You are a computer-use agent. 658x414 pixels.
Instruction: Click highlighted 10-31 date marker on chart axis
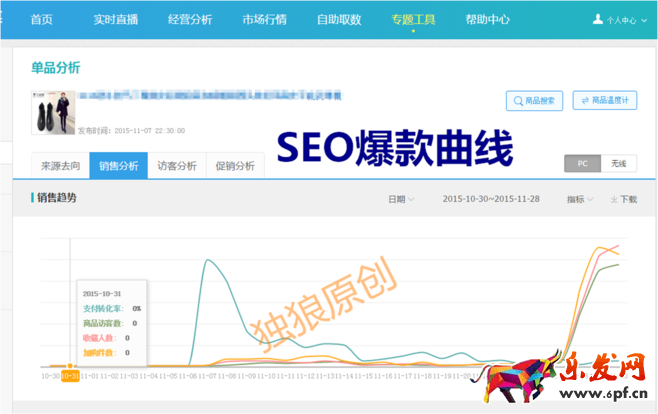[70, 376]
